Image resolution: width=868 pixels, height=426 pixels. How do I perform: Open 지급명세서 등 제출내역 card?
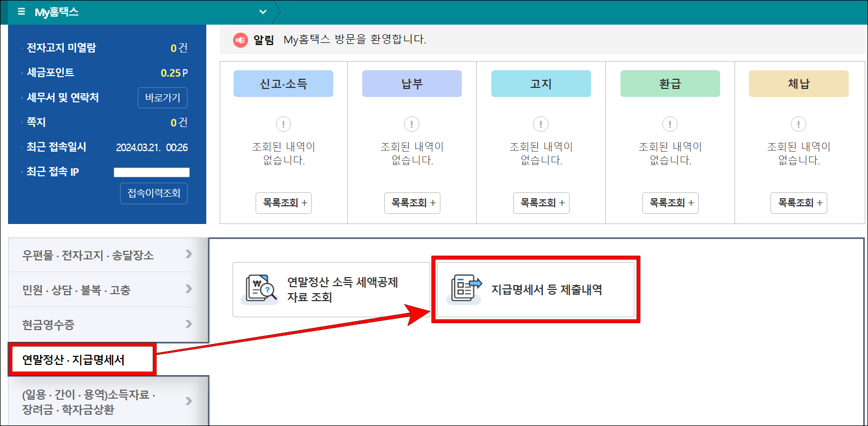536,289
